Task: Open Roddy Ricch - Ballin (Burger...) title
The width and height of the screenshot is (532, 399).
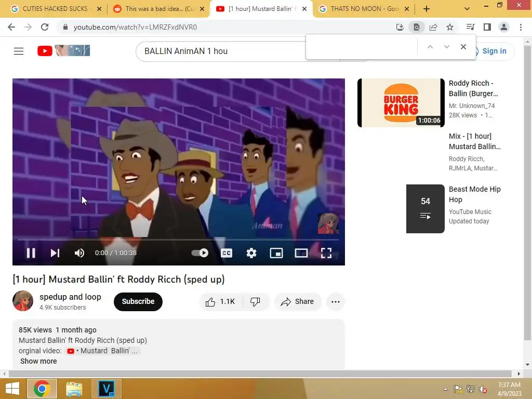Action: pyautogui.click(x=474, y=88)
